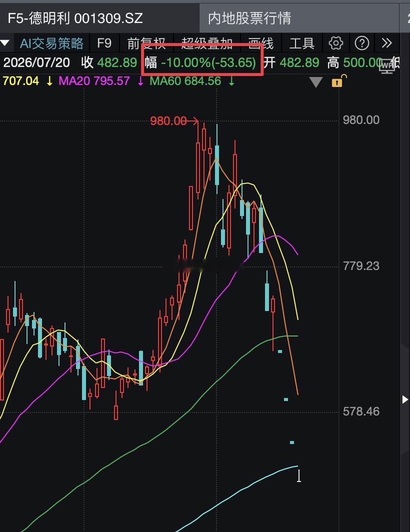Open 超级叠加 overlay tool
This screenshot has height=532, width=410.
coord(206,43)
